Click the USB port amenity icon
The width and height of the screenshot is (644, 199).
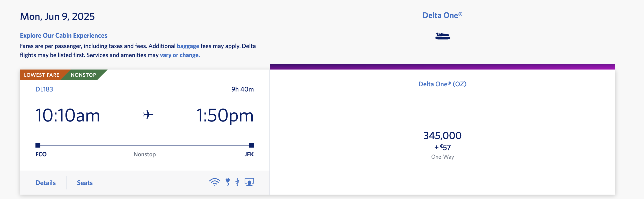[237, 182]
